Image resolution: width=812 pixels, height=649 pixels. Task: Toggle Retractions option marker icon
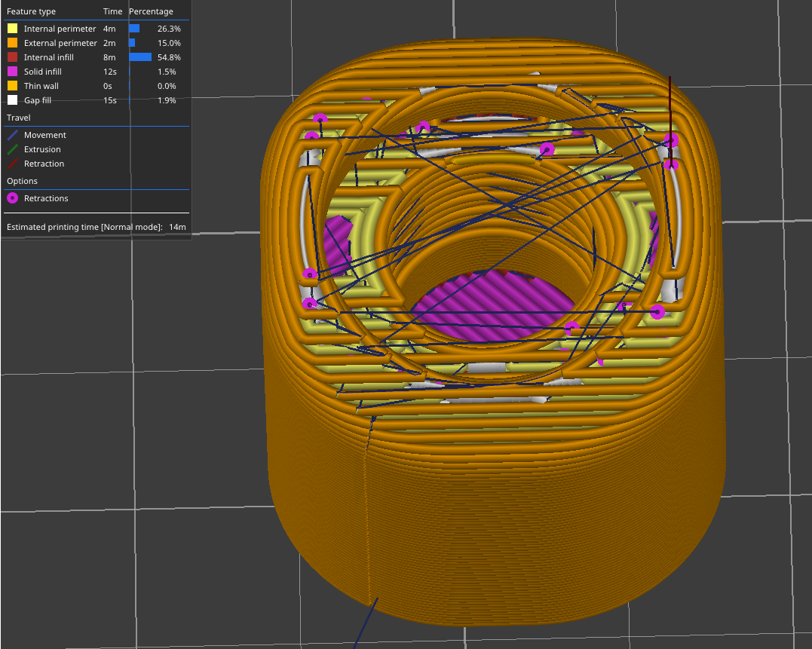point(12,198)
